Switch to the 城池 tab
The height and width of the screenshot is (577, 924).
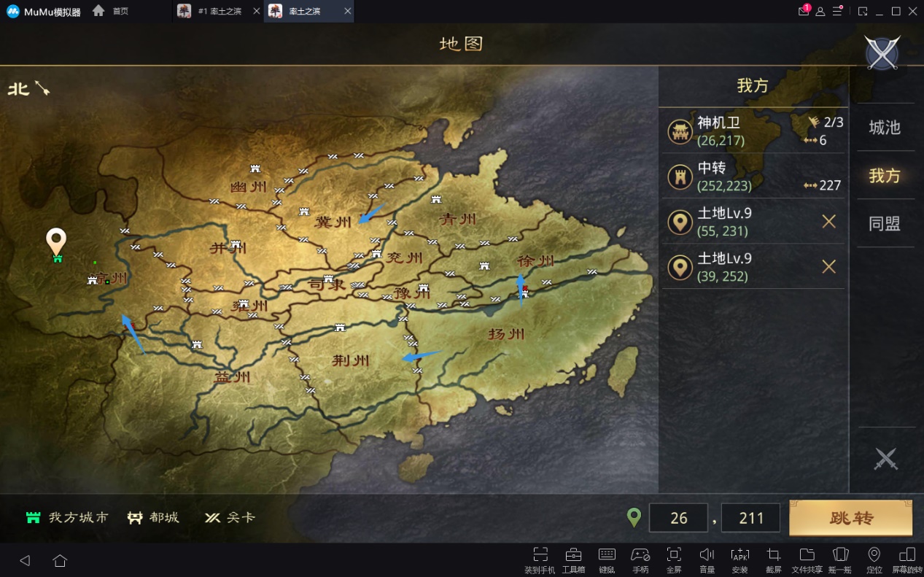885,128
